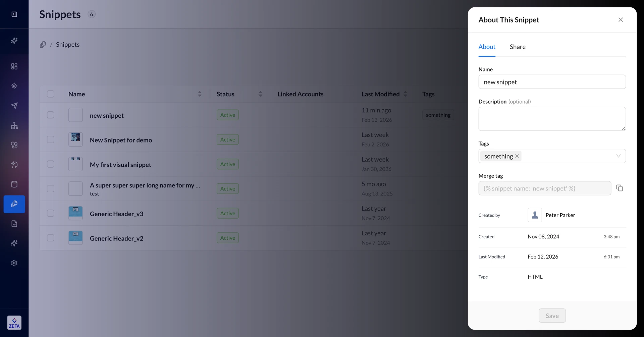Click the Save button

(552, 316)
